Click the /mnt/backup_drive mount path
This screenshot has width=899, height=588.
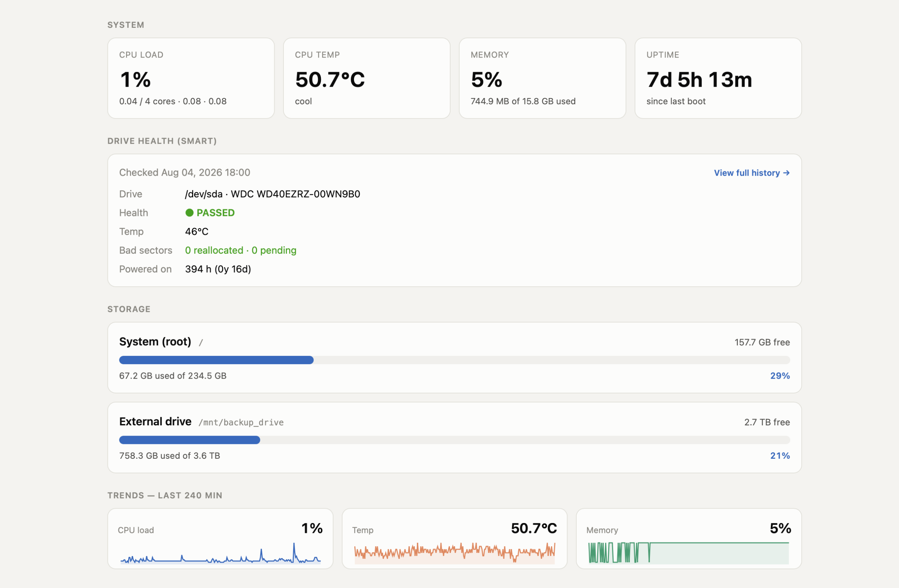[x=241, y=422]
